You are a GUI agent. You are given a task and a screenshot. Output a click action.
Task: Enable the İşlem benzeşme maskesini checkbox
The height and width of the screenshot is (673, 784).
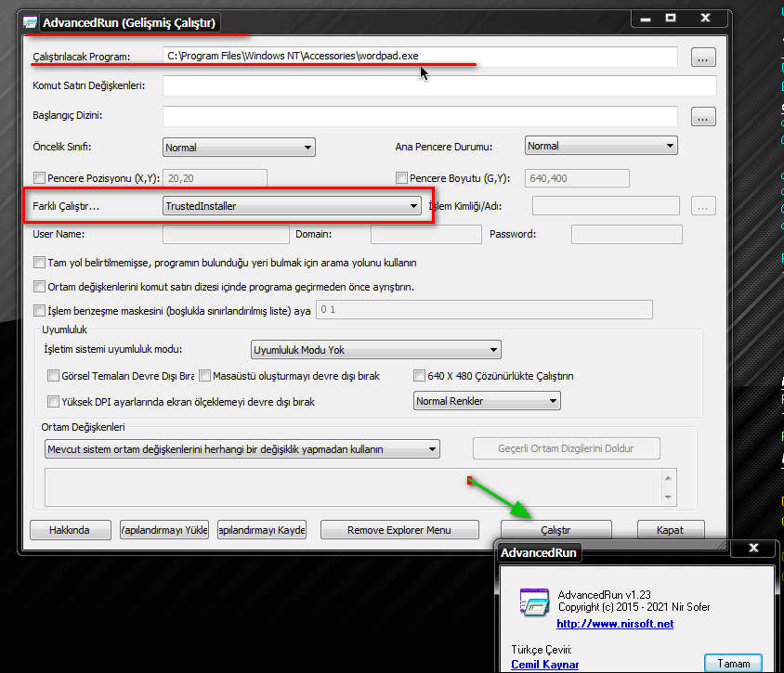[x=39, y=310]
